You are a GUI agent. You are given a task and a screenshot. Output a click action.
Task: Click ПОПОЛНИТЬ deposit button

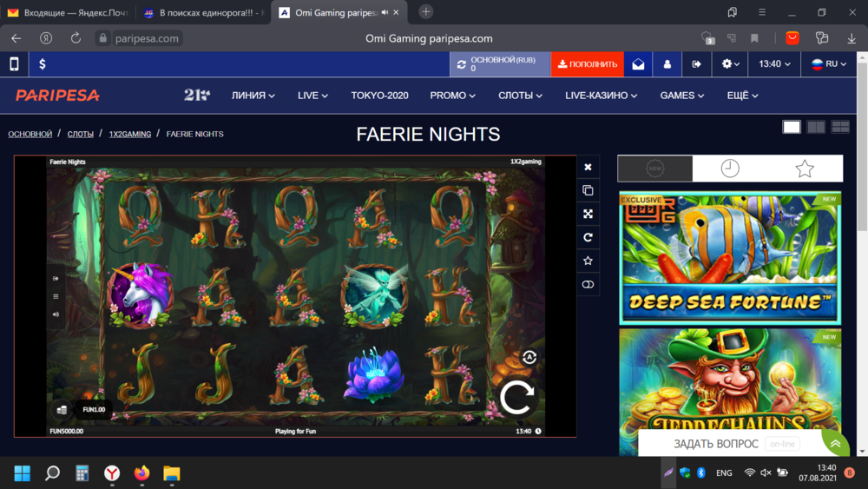tap(588, 64)
